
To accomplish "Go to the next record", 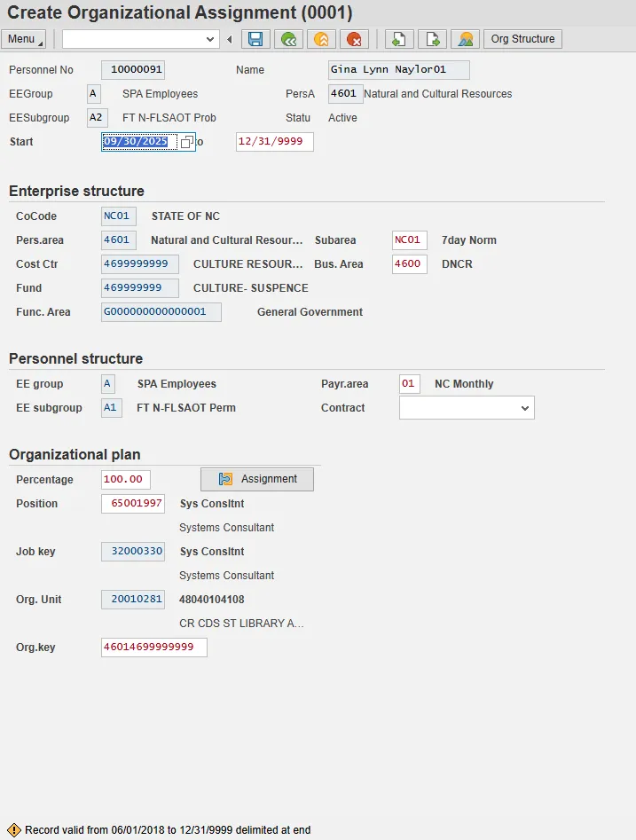I will tap(432, 39).
